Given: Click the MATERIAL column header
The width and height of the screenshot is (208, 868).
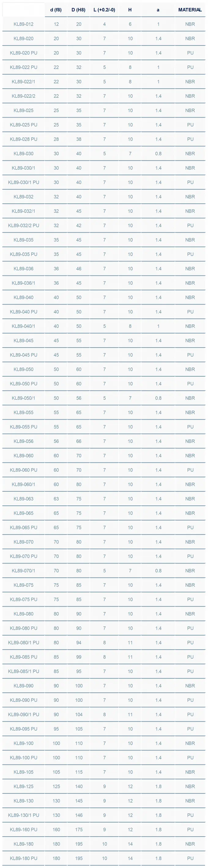Looking at the screenshot, I should click(190, 10).
